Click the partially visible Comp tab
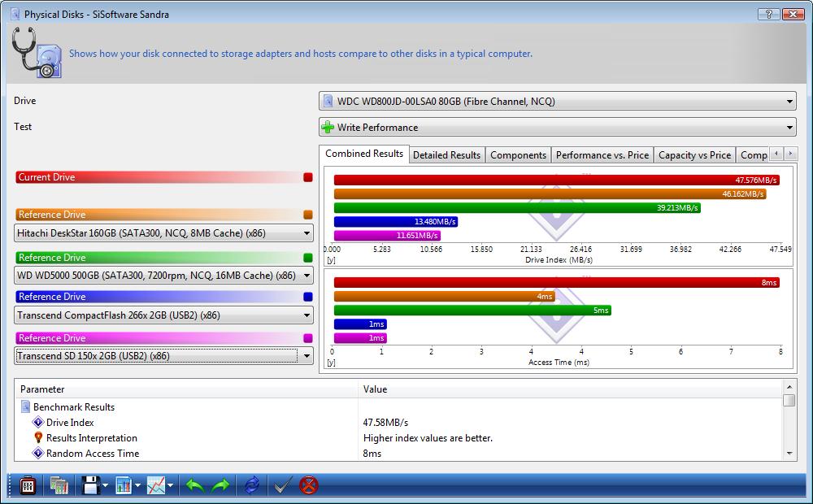The image size is (813, 504). point(753,155)
